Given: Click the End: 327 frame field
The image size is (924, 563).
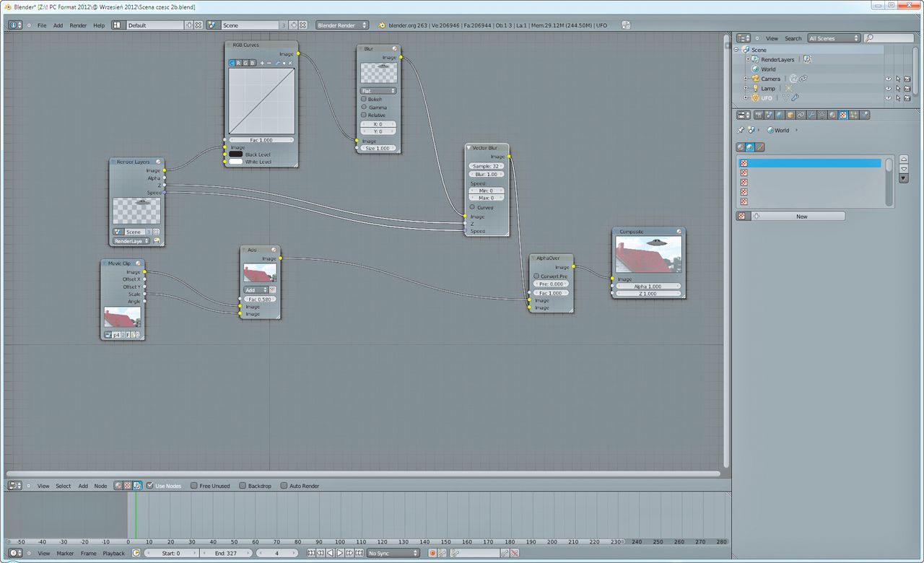Looking at the screenshot, I should [x=226, y=553].
